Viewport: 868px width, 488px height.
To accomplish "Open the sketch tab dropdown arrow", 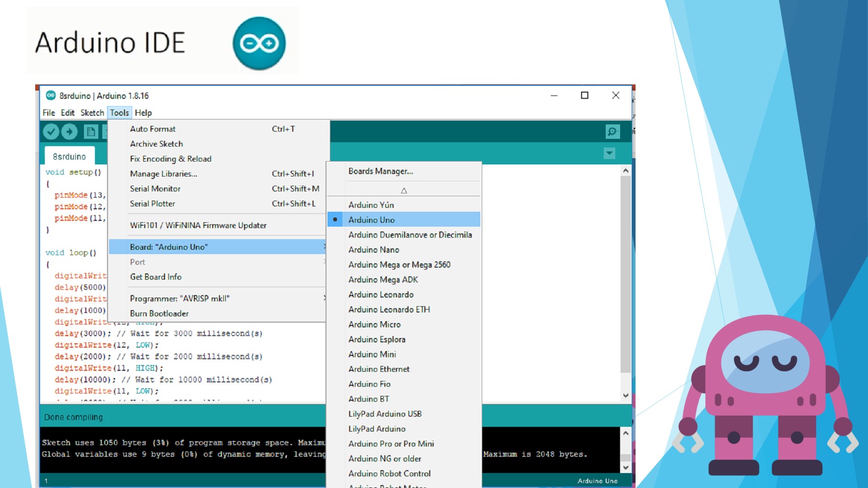I will [609, 153].
